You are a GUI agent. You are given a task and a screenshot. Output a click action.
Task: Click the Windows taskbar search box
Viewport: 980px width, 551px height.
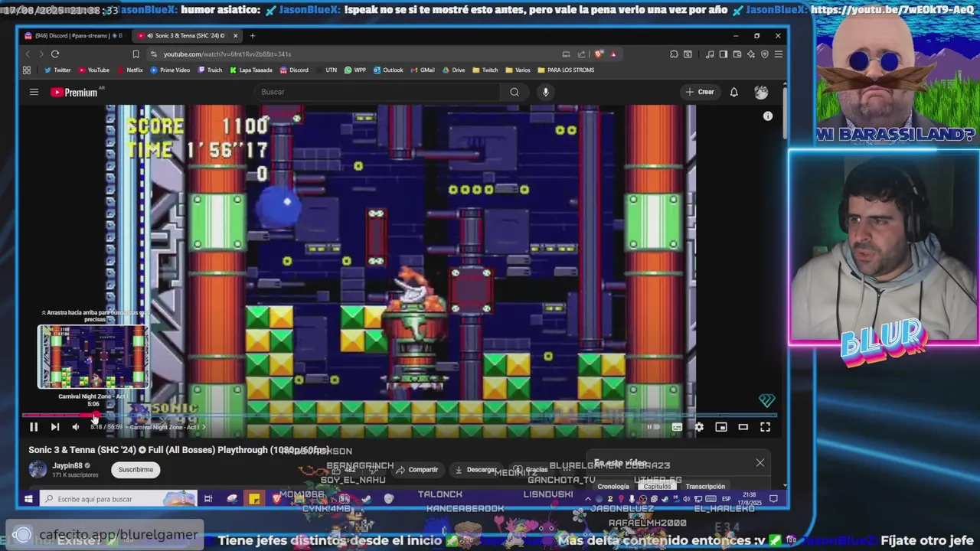[119, 499]
